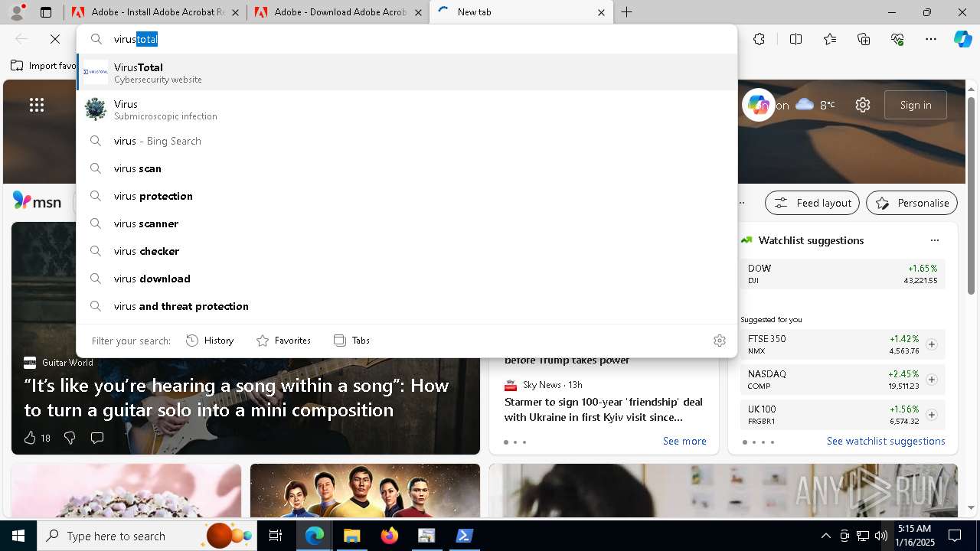This screenshot has height=551, width=980.
Task: Open search suggestion settings gear
Action: (x=720, y=341)
